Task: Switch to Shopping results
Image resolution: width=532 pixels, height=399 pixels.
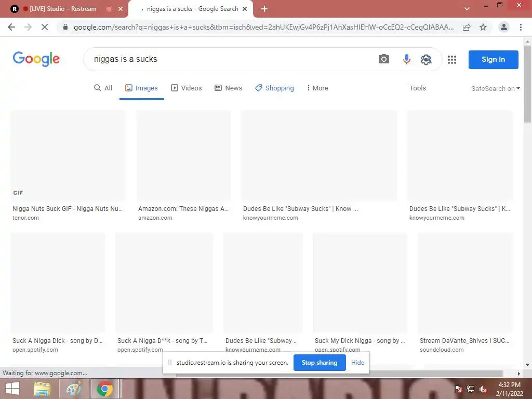Action: pos(274,88)
